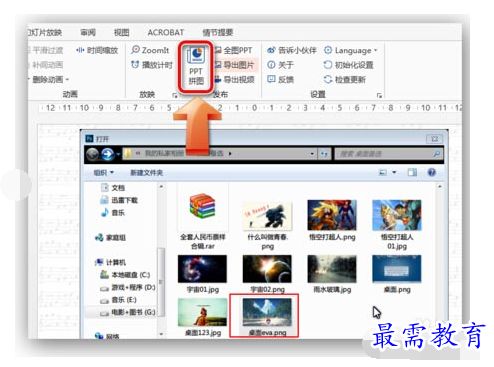This screenshot has width=494, height=367.
Task: Click 平滑过渡 in animation group
Action: point(46,50)
